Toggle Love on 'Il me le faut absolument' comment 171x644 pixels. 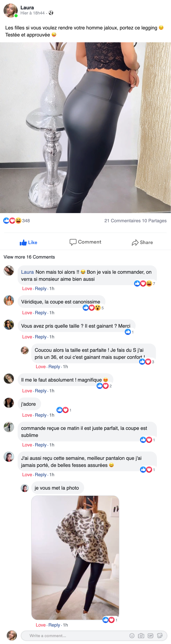coord(27,391)
